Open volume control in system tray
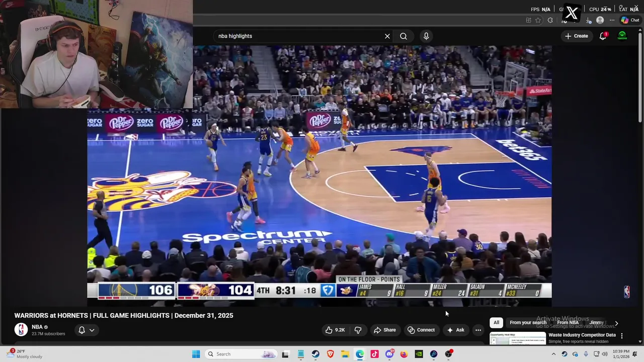The width and height of the screenshot is (644, 362). click(605, 354)
